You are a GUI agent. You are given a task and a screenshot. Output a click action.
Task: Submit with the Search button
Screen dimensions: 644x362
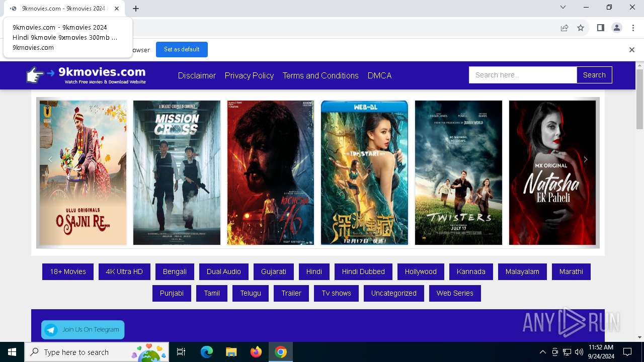[x=594, y=75]
